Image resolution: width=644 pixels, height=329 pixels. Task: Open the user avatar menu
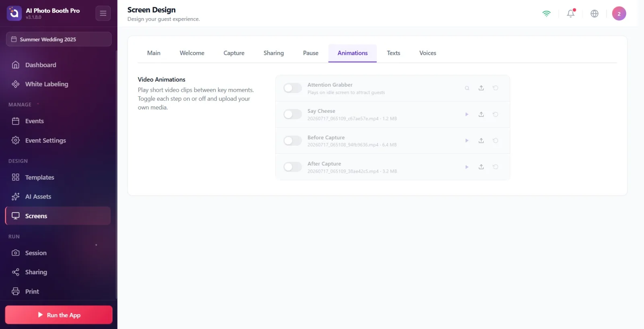(x=619, y=13)
